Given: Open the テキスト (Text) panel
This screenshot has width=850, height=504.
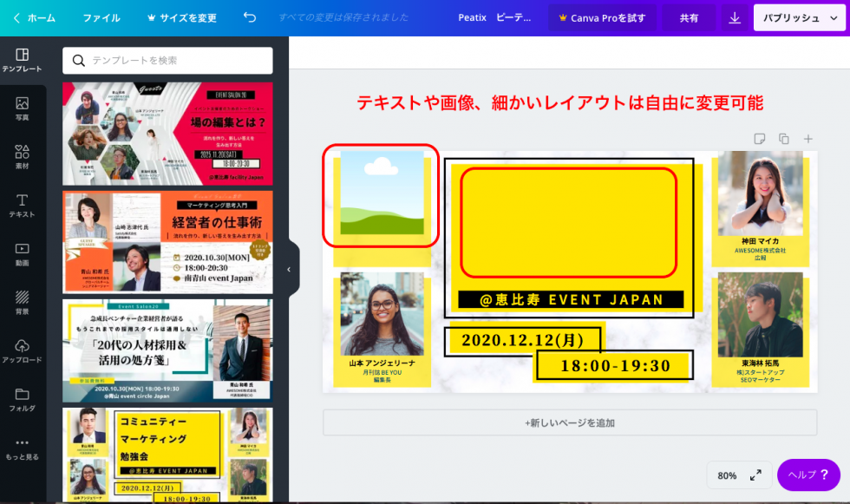Looking at the screenshot, I should [23, 206].
